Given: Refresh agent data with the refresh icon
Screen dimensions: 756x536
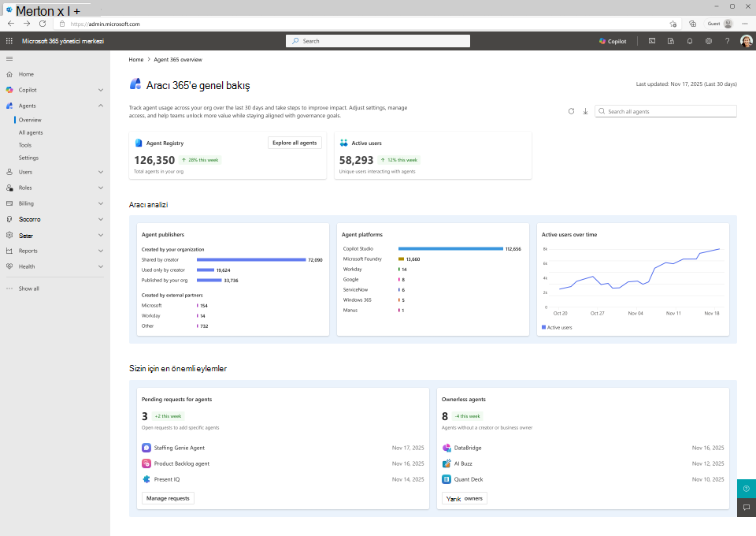Looking at the screenshot, I should 571,111.
